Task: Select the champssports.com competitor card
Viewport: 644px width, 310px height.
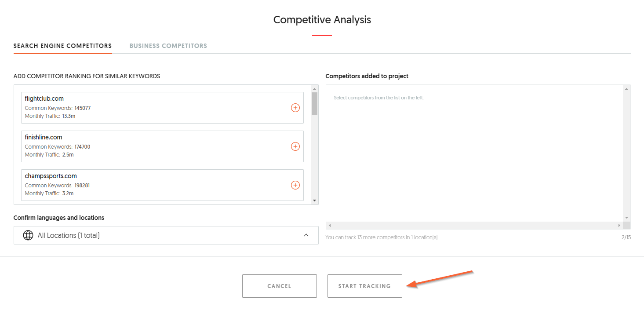Action: tap(162, 185)
